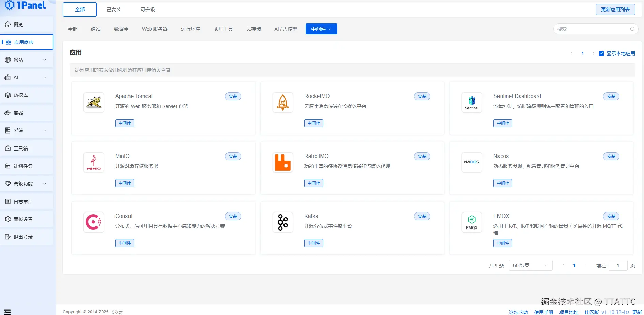Switch to the 可升级 tab
The image size is (644, 315).
coord(148,10)
